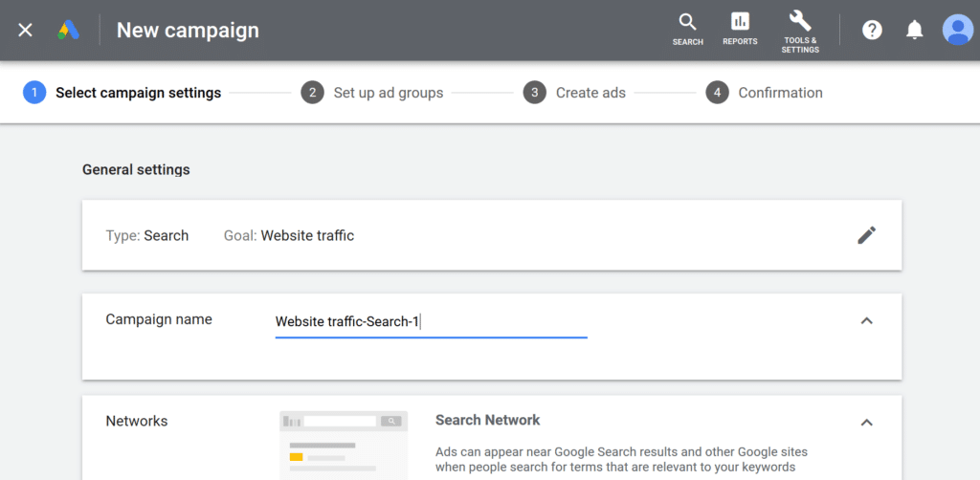
Task: Collapse the Campaign name section chevron
Action: [866, 321]
